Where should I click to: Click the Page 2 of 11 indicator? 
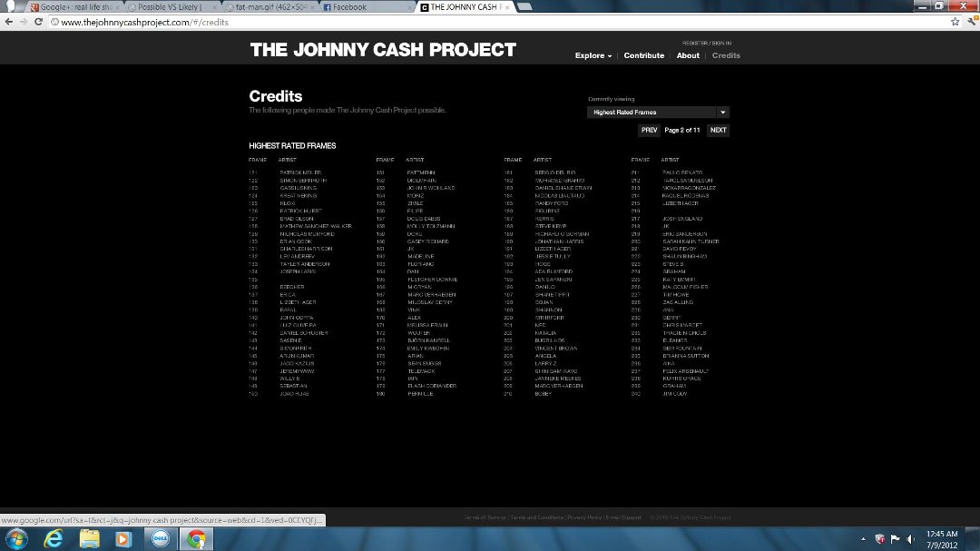[681, 130]
